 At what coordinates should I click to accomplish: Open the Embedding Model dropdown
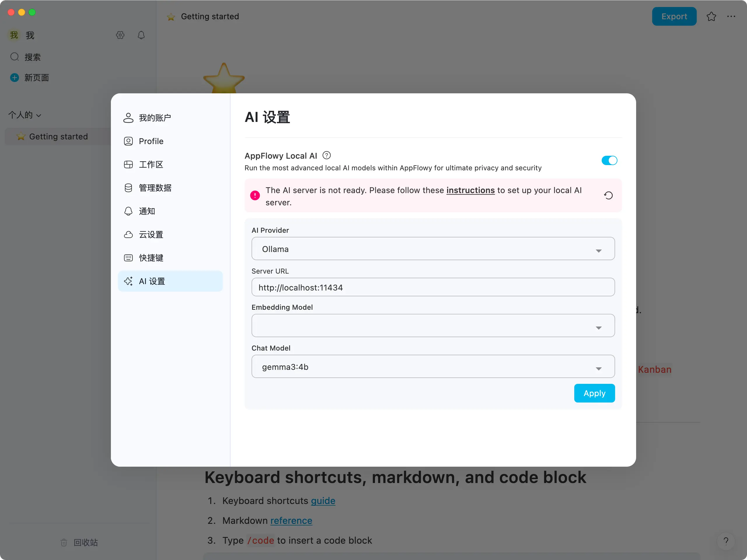(x=433, y=326)
